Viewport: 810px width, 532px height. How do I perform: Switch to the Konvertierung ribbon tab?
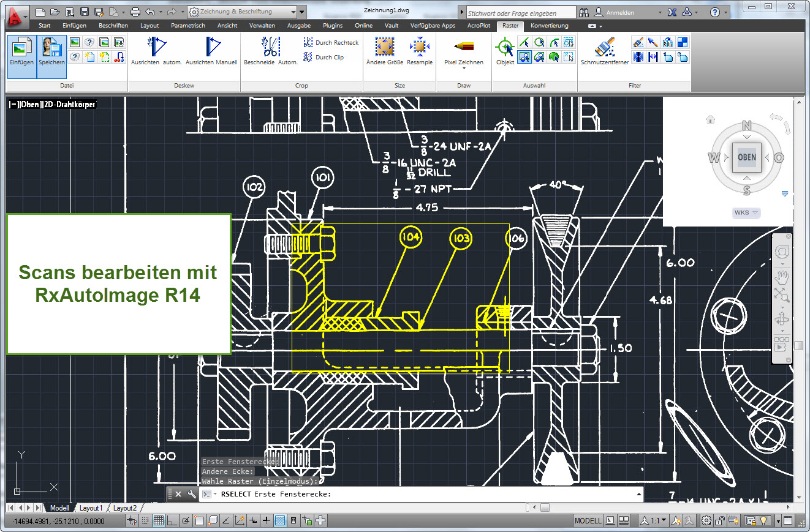(549, 26)
